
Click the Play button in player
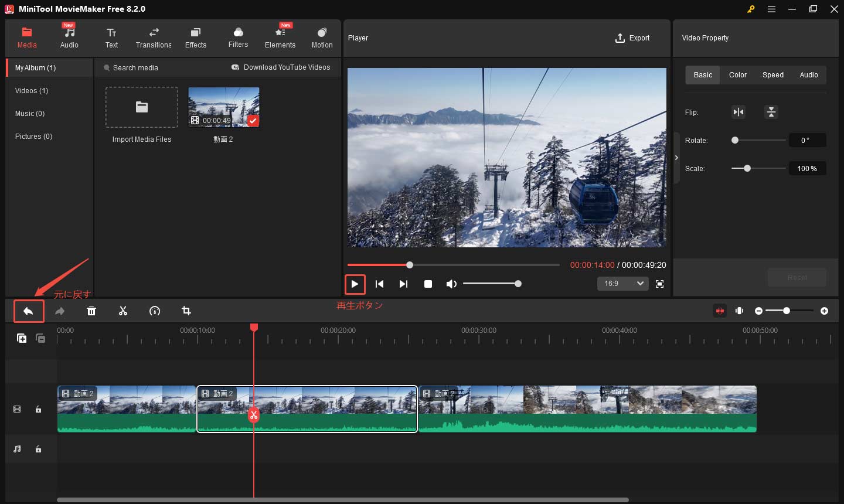click(355, 284)
